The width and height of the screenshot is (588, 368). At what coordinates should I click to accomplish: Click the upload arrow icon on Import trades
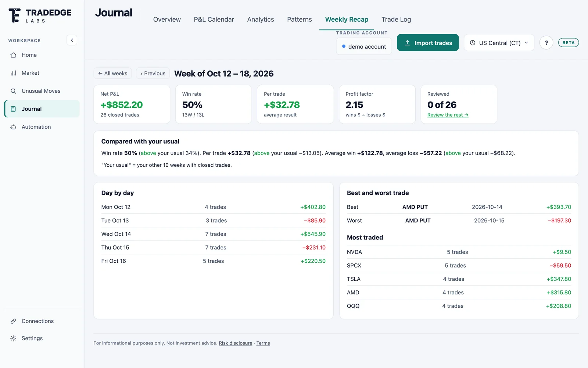point(407,43)
